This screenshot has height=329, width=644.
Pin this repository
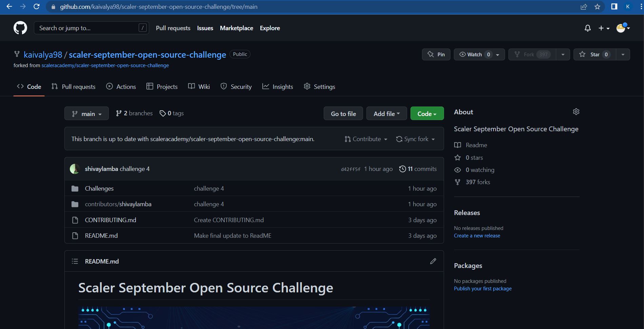click(436, 54)
